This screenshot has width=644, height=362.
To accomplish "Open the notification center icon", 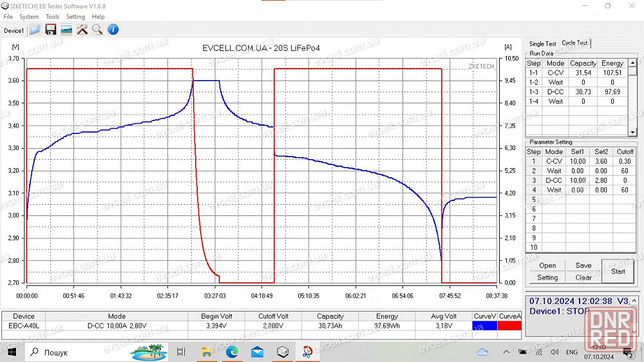I will [x=628, y=352].
